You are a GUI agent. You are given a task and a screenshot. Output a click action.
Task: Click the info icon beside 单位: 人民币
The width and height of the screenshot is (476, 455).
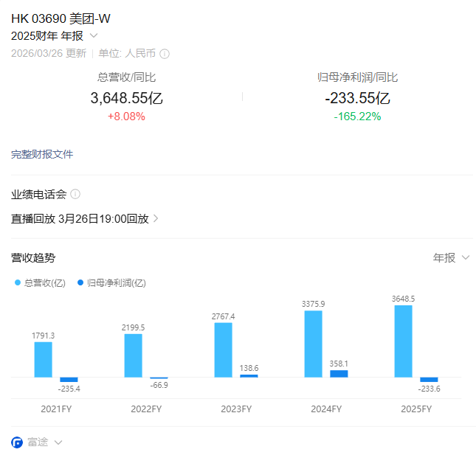click(x=165, y=53)
